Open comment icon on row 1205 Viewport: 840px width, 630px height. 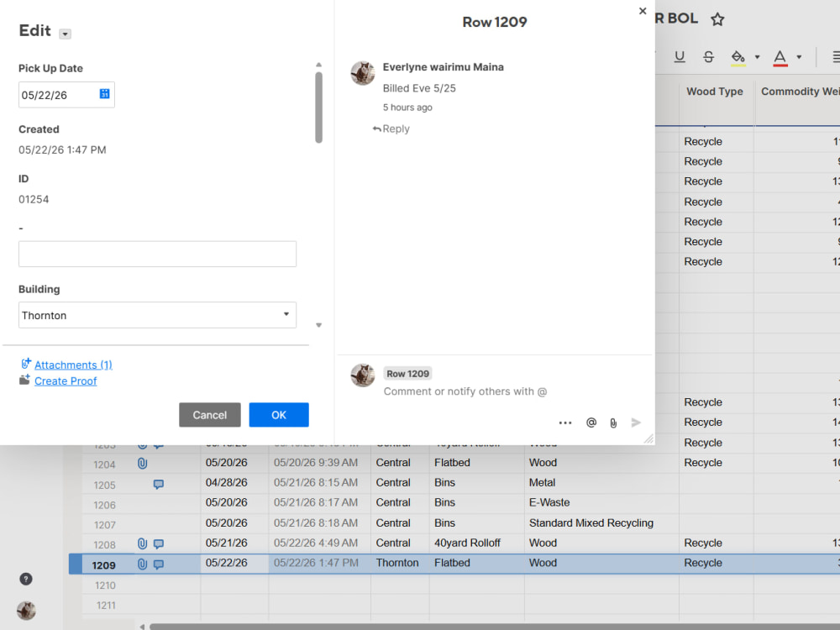point(159,485)
